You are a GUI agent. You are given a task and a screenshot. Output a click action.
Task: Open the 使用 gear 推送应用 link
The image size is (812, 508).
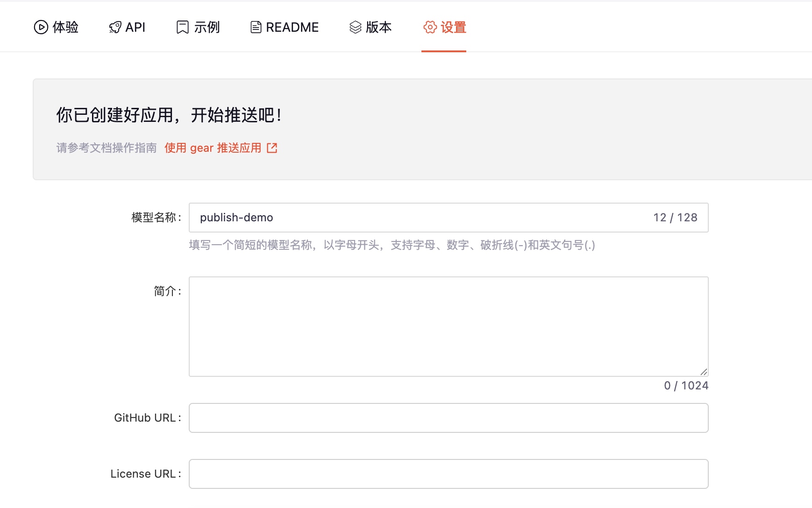(x=213, y=148)
